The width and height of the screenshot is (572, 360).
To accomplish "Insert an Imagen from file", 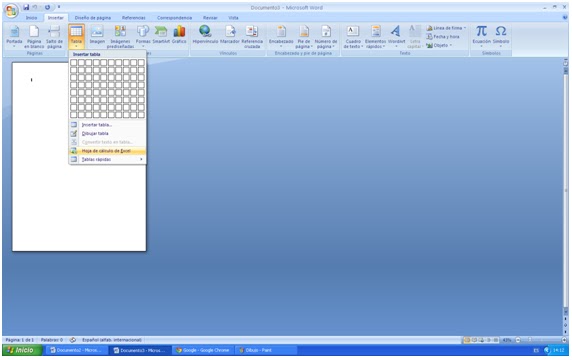I will [x=97, y=35].
